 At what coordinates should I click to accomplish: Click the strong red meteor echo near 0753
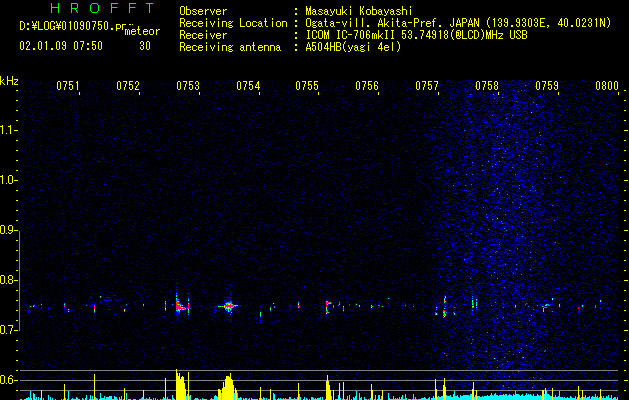(180, 306)
